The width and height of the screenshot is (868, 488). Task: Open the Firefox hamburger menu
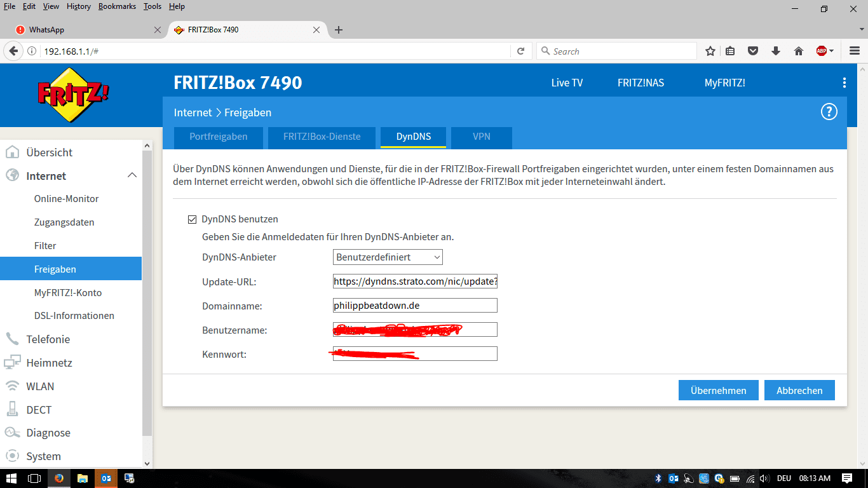[x=855, y=51]
